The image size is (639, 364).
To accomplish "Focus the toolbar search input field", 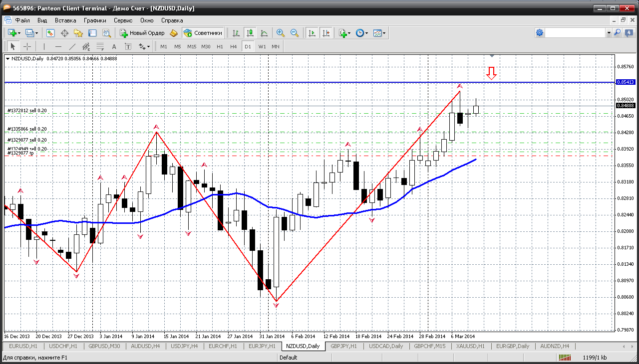I will (575, 33).
